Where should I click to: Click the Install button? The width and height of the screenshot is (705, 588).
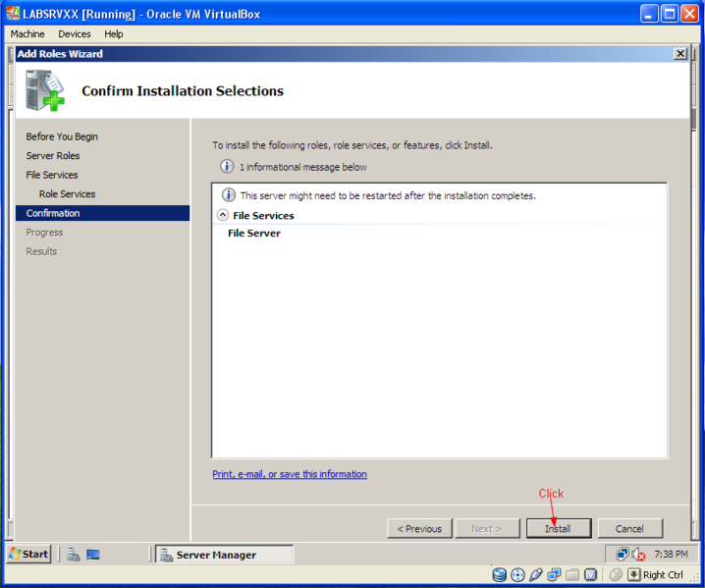[x=557, y=528]
